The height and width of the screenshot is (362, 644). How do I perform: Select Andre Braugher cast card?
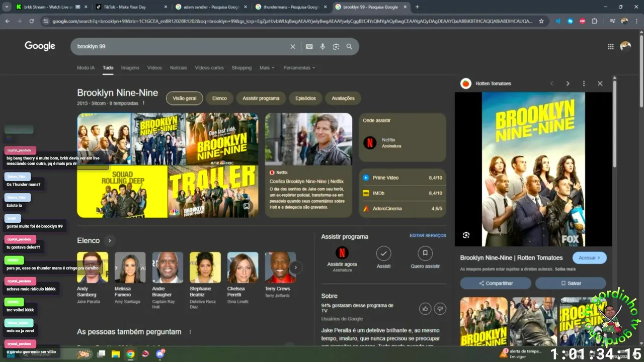(168, 280)
